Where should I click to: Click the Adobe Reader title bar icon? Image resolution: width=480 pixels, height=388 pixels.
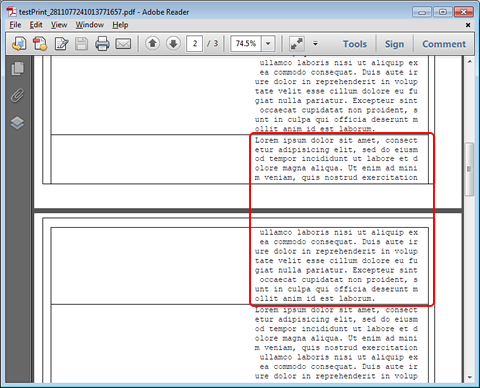coord(12,12)
